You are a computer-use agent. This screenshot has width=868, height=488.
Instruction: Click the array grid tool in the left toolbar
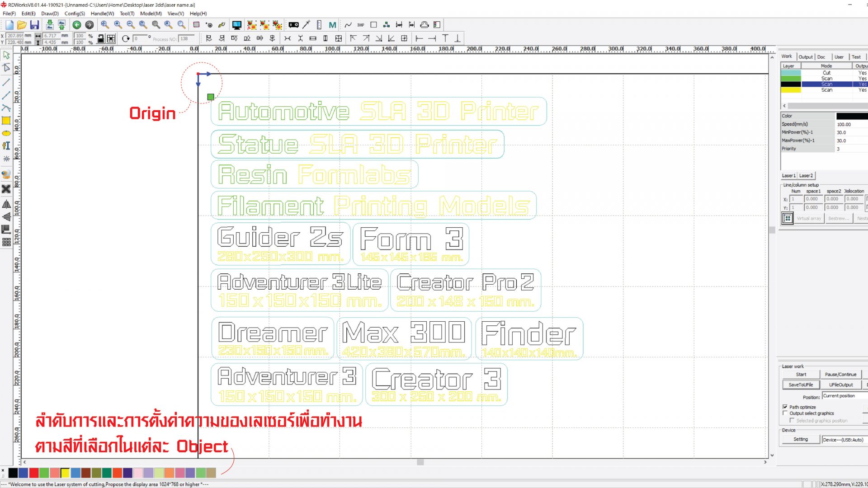click(6, 243)
